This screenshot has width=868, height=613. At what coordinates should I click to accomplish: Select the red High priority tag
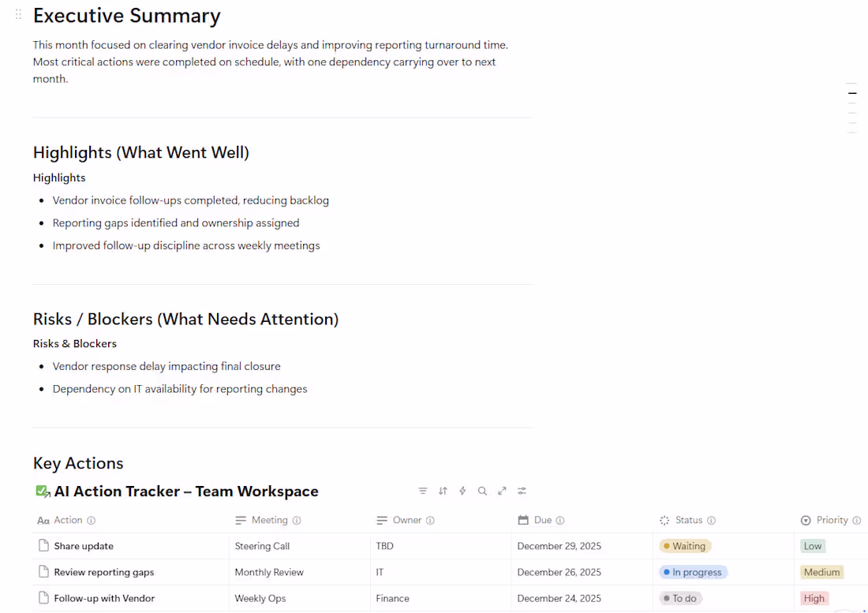coord(814,598)
